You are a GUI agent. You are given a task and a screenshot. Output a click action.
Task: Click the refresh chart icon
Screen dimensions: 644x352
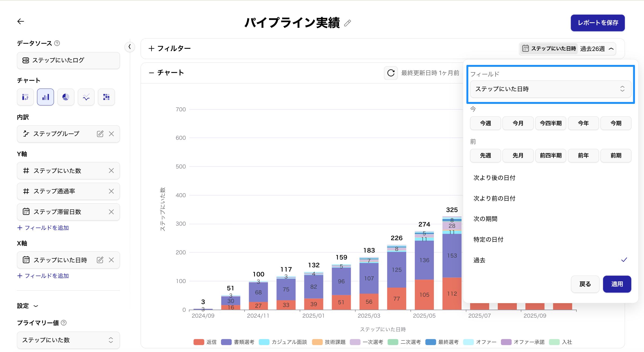pos(391,73)
